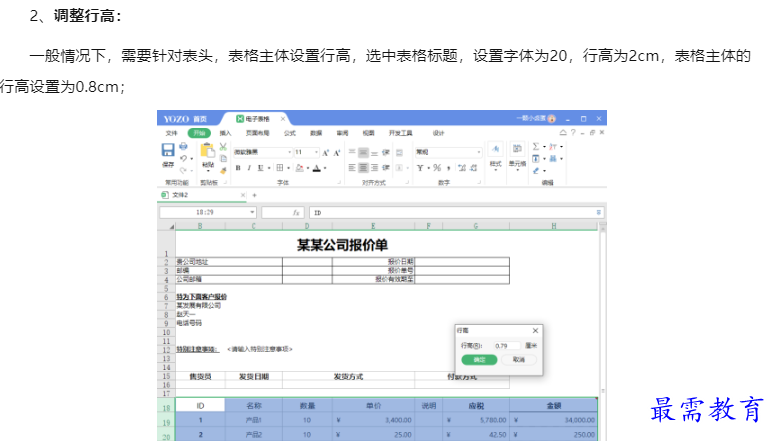Open the cell reference name box dropdown
Viewport: 772px width, 441px height.
coord(252,213)
